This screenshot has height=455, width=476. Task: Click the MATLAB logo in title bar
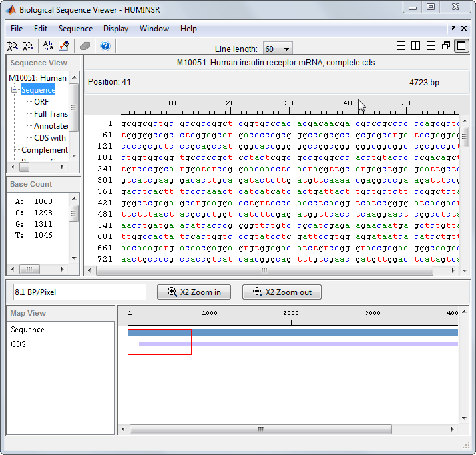coord(11,10)
